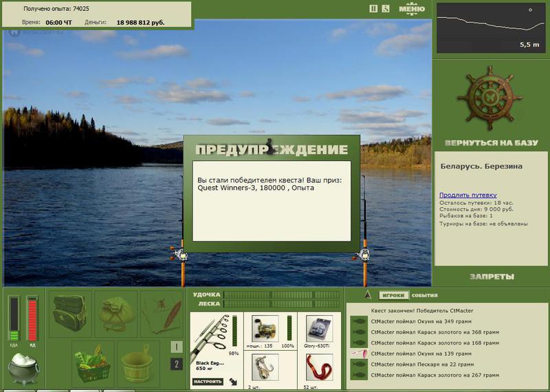
Task: Click log line Квест закончен! Победитель CtMacter
Action: click(422, 311)
